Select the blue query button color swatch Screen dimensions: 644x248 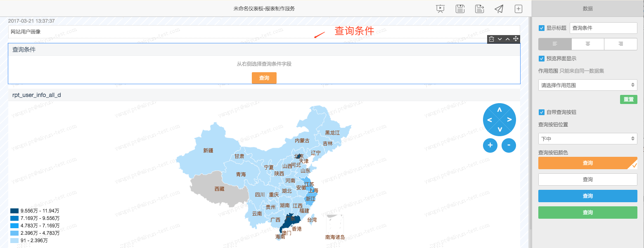(587, 196)
